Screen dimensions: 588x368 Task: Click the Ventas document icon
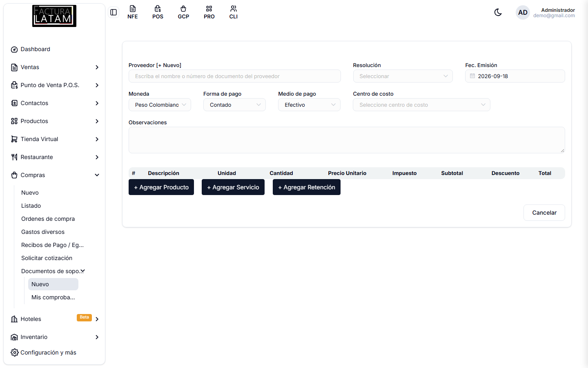coord(14,67)
